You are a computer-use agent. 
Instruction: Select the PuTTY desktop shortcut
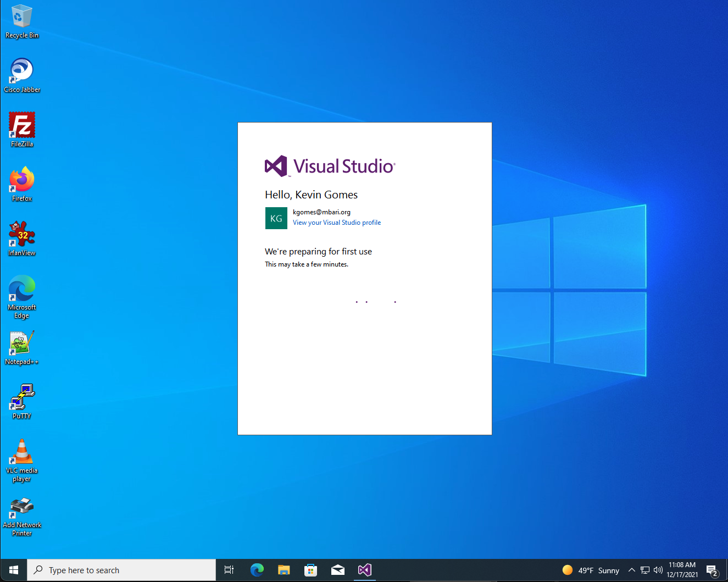coord(22,402)
